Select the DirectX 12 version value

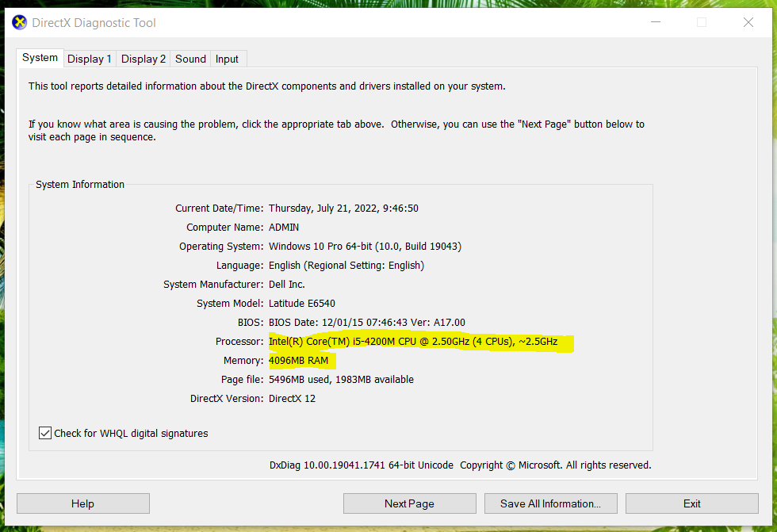(292, 399)
